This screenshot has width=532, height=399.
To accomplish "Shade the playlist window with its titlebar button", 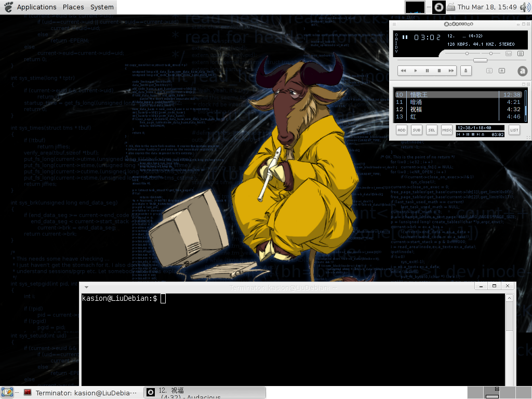I will [524, 84].
